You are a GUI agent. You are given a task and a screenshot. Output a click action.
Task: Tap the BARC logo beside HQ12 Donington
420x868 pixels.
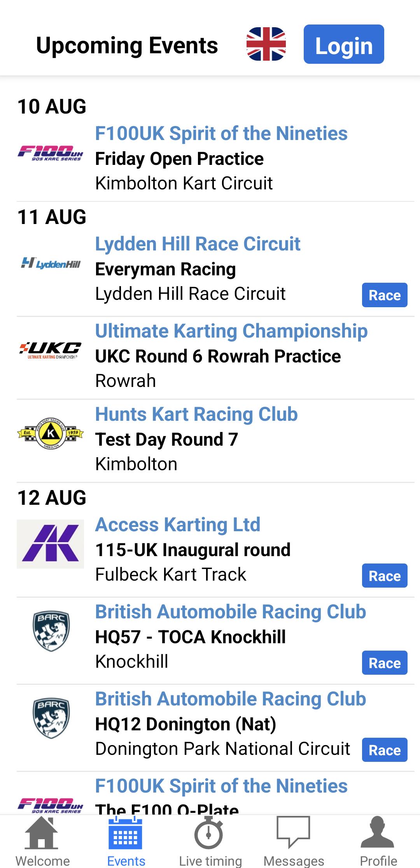coord(51,718)
